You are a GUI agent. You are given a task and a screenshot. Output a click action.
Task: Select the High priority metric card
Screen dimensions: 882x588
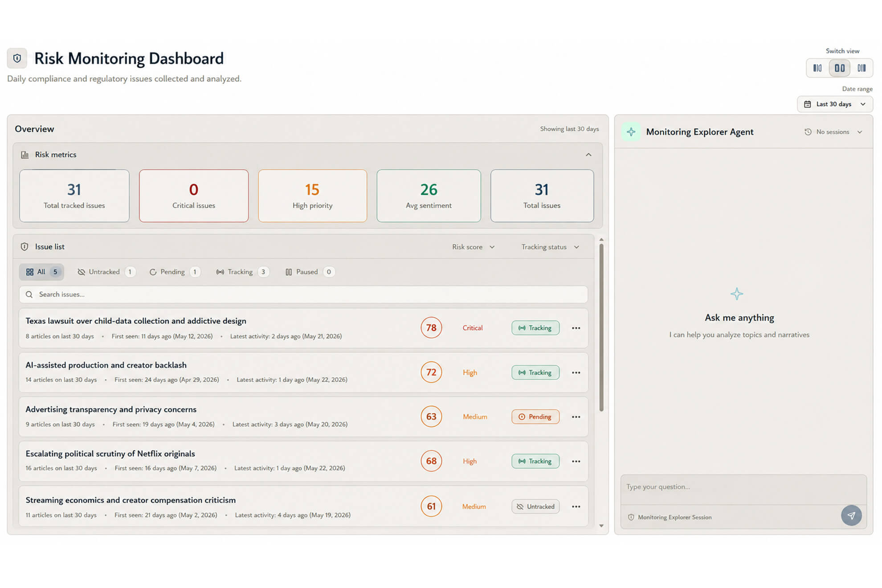coord(312,196)
